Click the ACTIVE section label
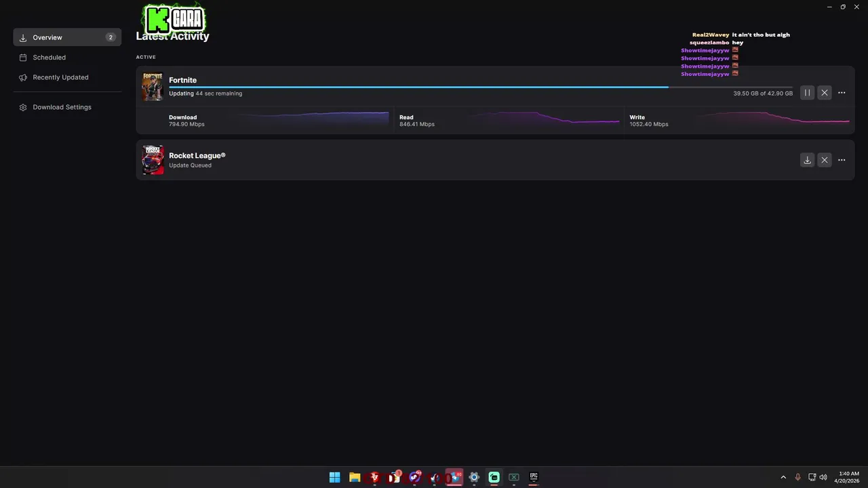The image size is (868, 488). coord(146,57)
